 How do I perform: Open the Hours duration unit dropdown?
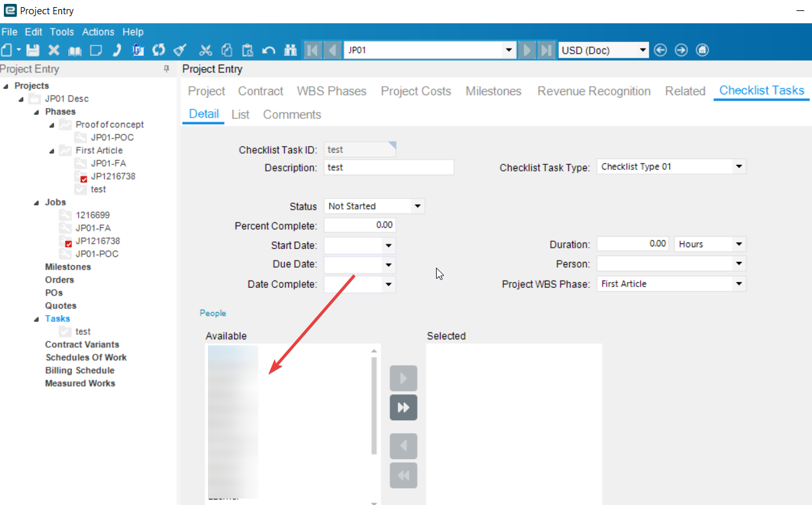[x=739, y=244]
